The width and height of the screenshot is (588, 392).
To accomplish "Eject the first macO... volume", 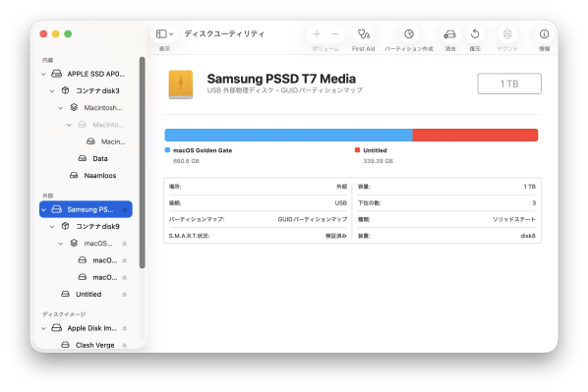I will [125, 260].
